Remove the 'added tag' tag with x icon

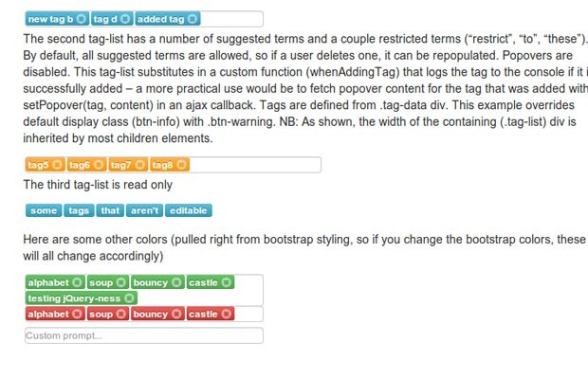click(x=192, y=19)
